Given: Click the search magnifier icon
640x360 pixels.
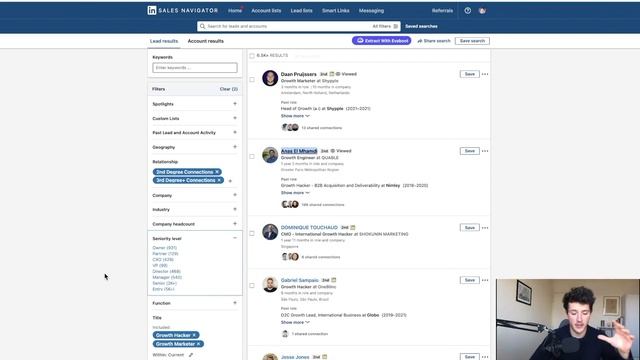Looking at the screenshot, I should (x=202, y=26).
